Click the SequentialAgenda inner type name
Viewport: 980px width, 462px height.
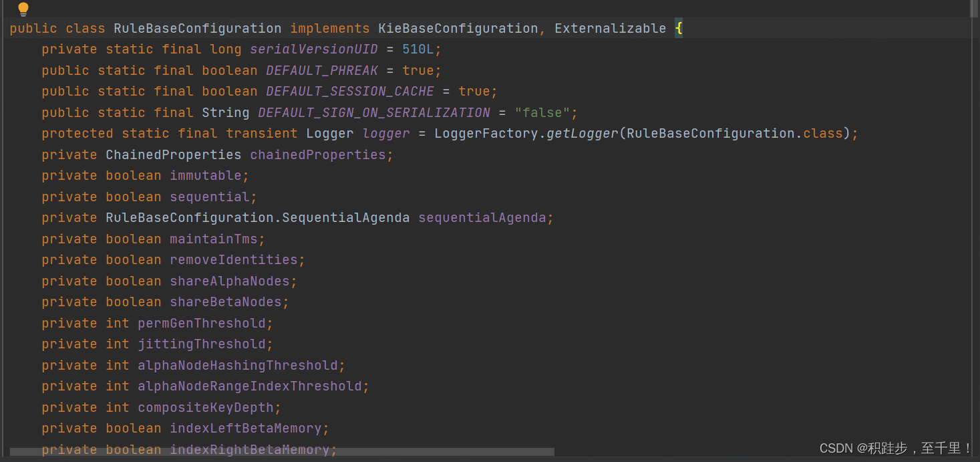[346, 218]
